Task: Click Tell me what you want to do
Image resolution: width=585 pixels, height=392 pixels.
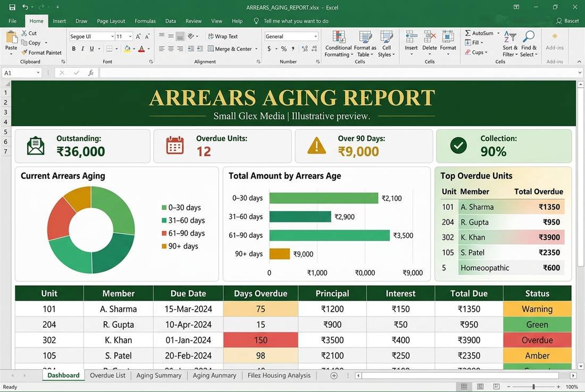Action: 296,21
